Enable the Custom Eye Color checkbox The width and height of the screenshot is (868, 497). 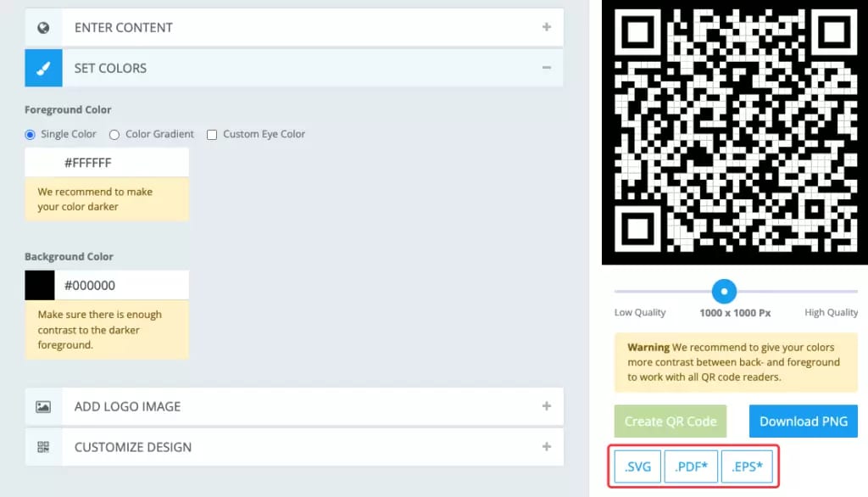(x=211, y=135)
